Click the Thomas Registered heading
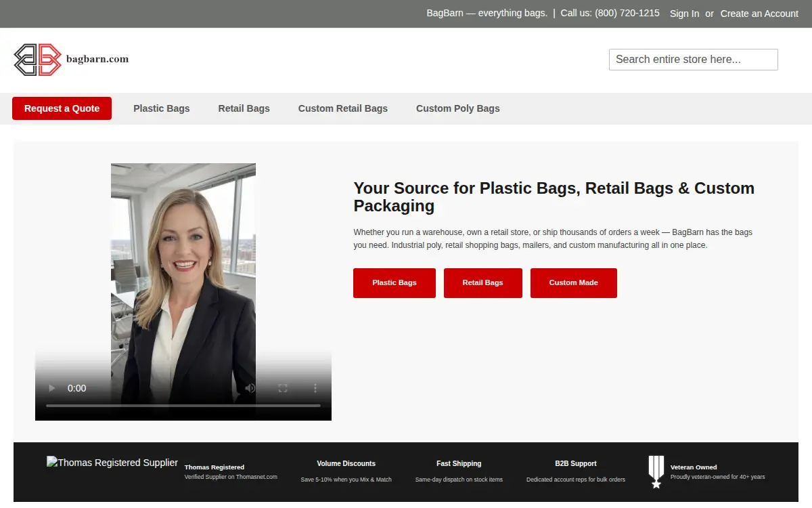 pyautogui.click(x=215, y=467)
